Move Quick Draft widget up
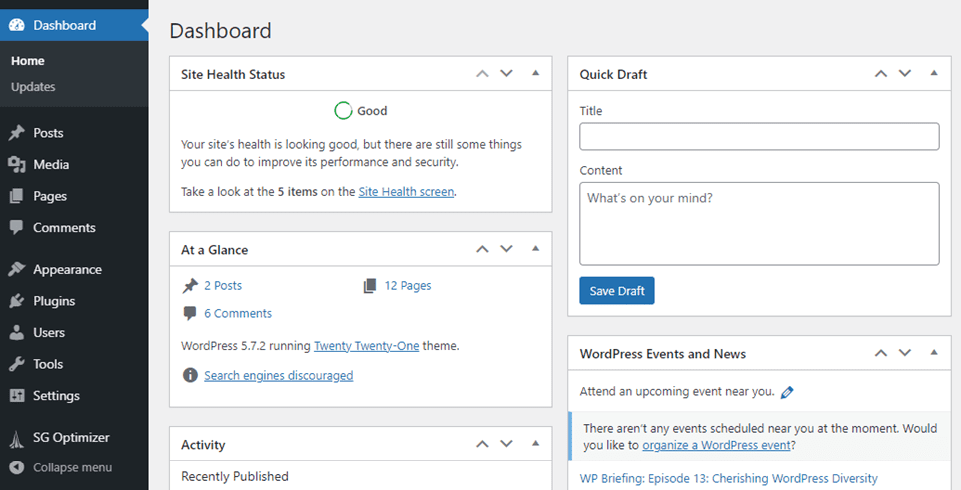Image resolution: width=961 pixels, height=490 pixels. click(881, 74)
